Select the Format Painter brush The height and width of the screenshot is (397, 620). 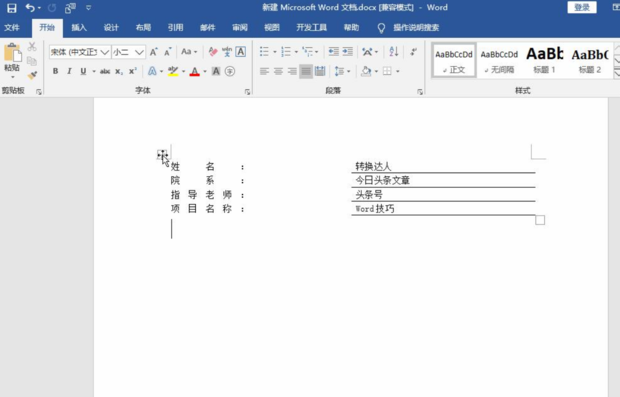(x=32, y=75)
